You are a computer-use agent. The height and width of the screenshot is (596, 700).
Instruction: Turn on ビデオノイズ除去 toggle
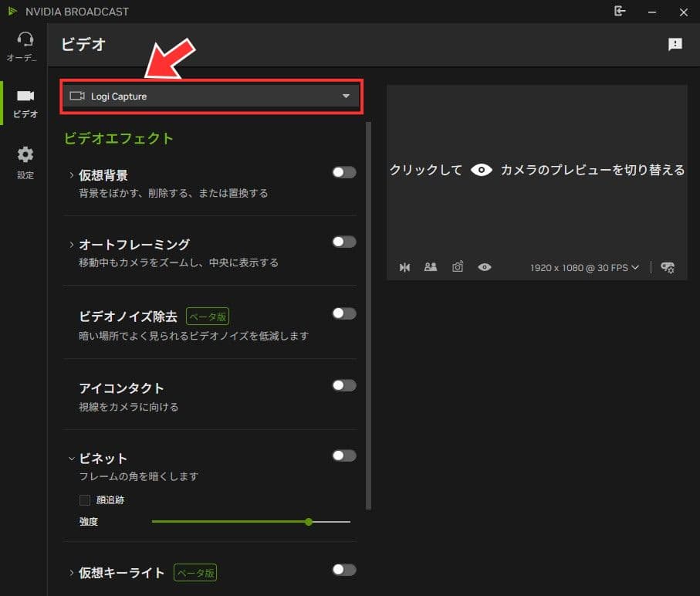coord(344,313)
